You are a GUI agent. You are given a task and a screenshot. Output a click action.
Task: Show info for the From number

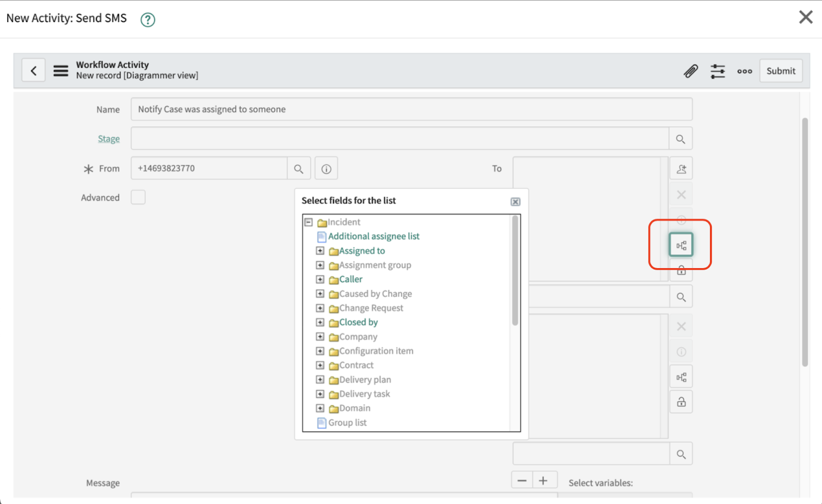326,169
